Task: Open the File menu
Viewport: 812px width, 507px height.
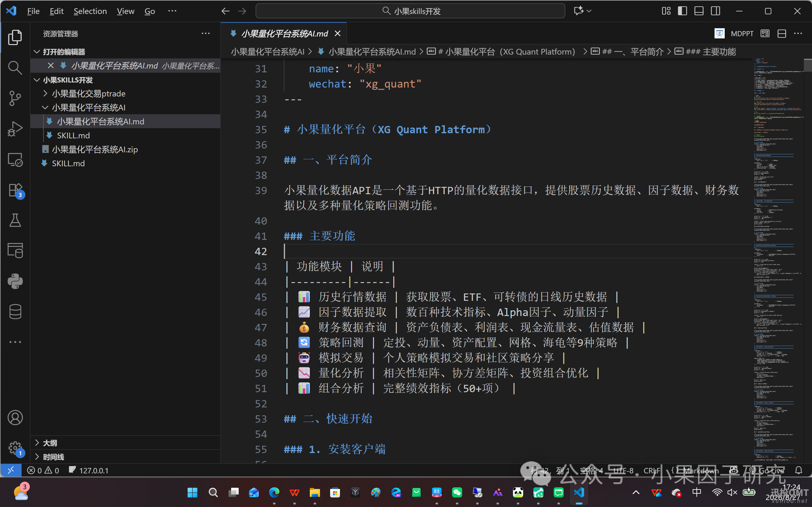Action: pyautogui.click(x=33, y=11)
